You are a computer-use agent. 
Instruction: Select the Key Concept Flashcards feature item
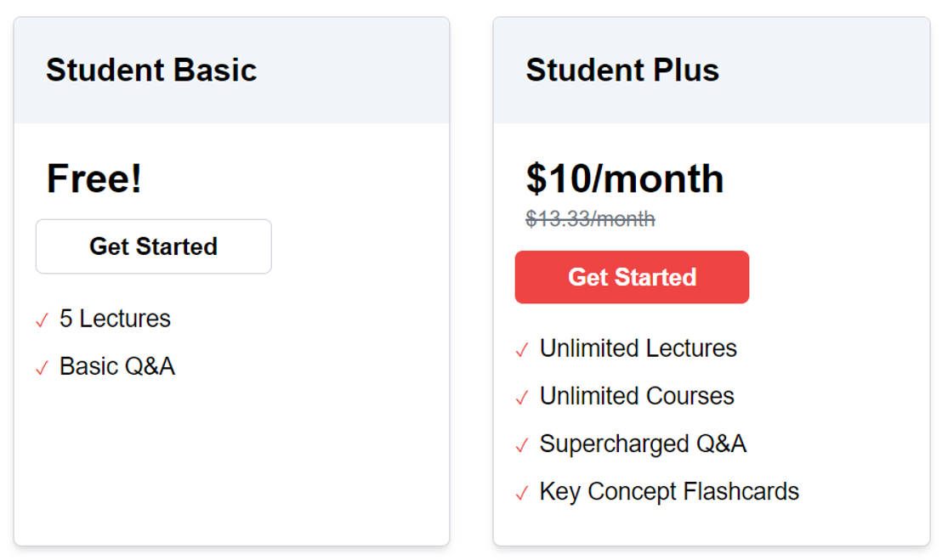click(668, 491)
